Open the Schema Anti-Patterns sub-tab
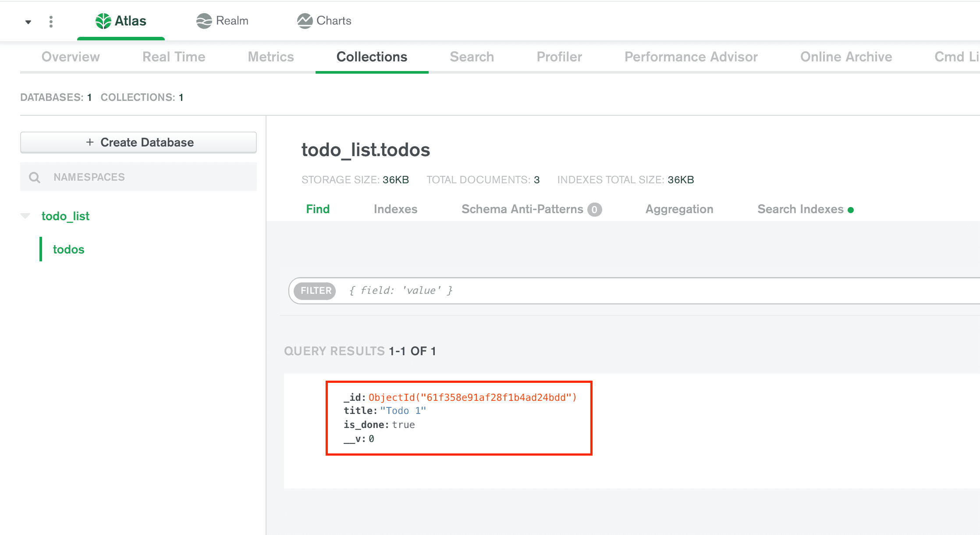Screen dimensions: 980x535 pos(522,209)
